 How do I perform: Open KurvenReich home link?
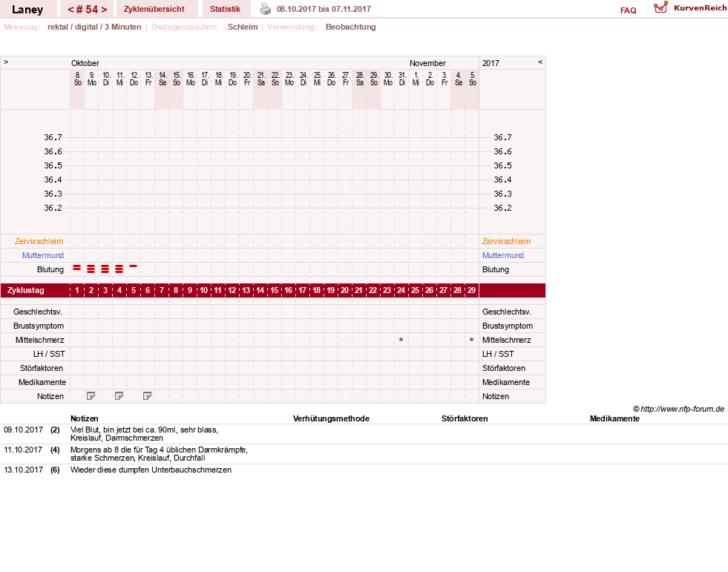pyautogui.click(x=700, y=8)
